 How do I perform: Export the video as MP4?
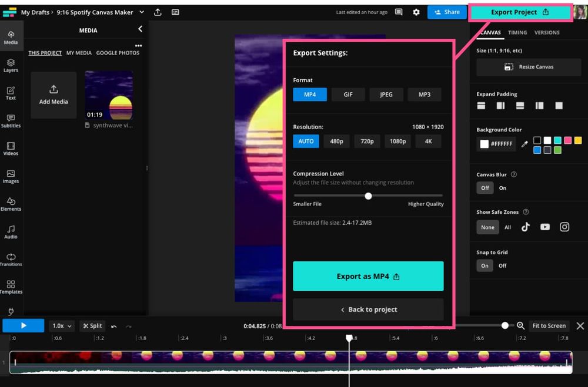pyautogui.click(x=368, y=275)
